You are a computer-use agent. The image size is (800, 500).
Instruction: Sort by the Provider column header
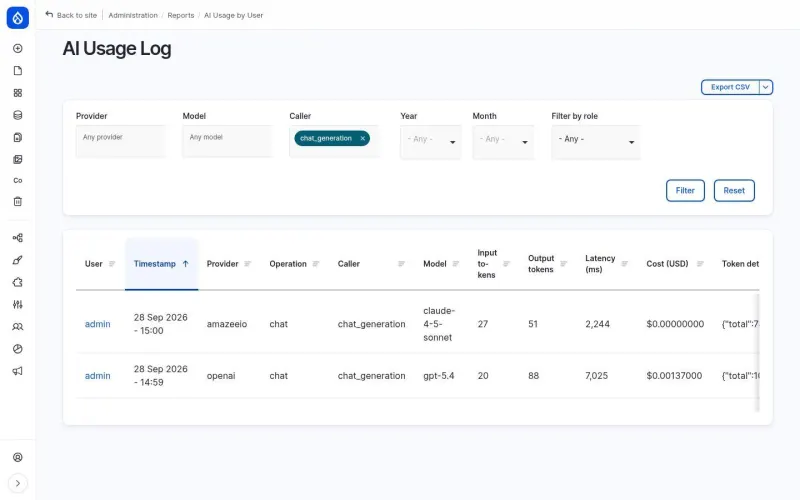pos(222,264)
